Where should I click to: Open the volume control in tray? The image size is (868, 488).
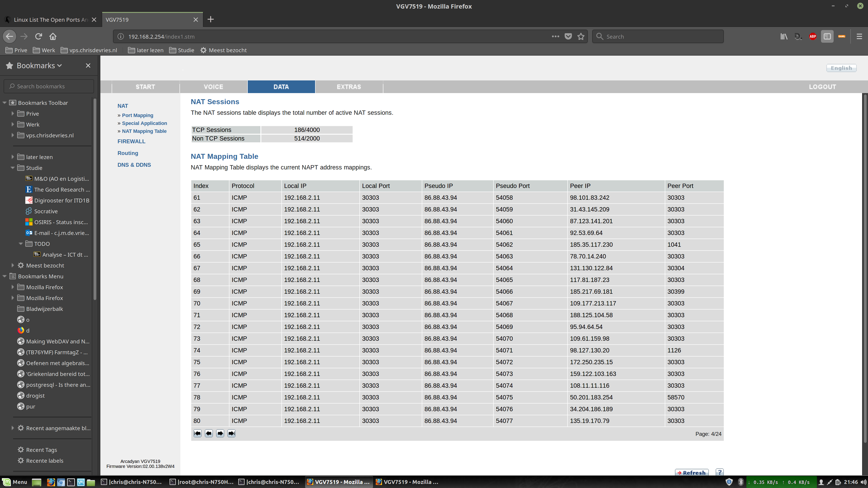pos(863,482)
